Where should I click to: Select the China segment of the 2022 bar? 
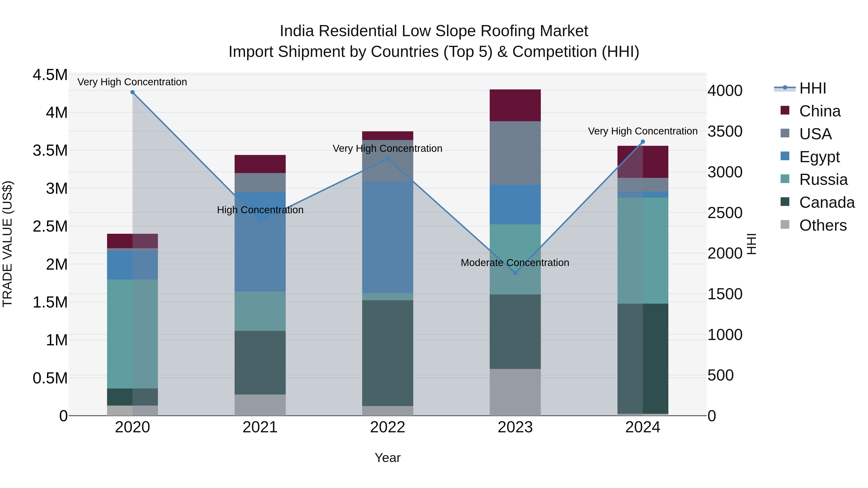387,136
